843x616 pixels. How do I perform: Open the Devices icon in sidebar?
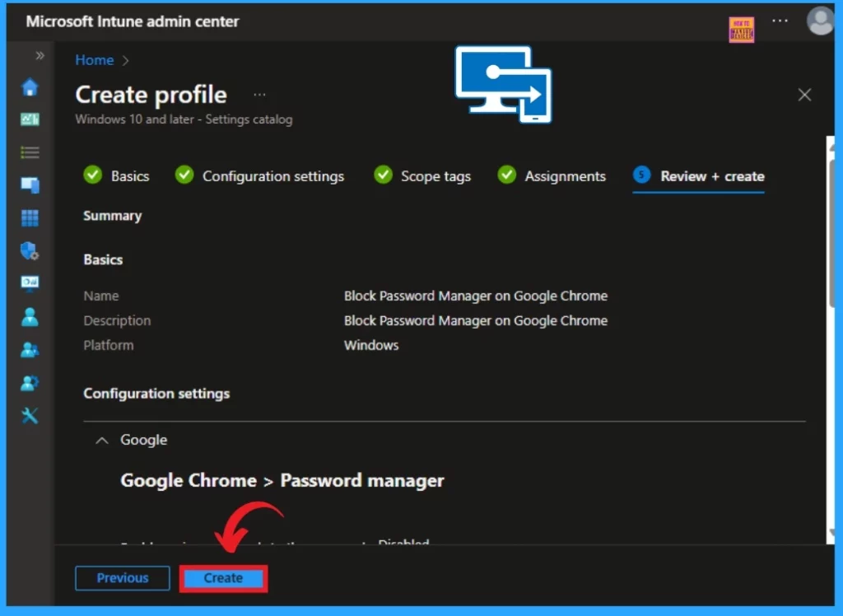(30, 185)
